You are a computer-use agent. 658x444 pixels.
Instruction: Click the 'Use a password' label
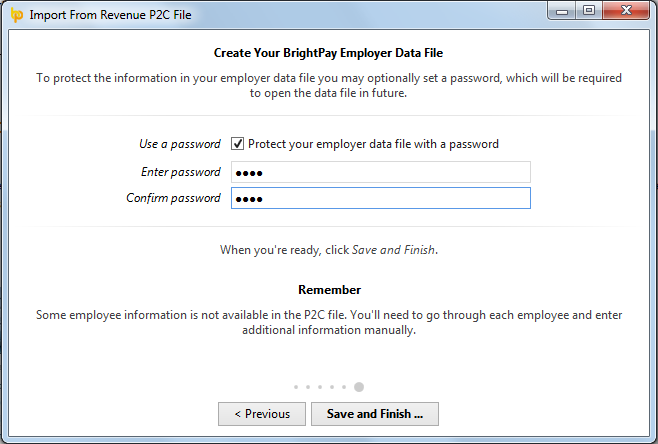[180, 144]
